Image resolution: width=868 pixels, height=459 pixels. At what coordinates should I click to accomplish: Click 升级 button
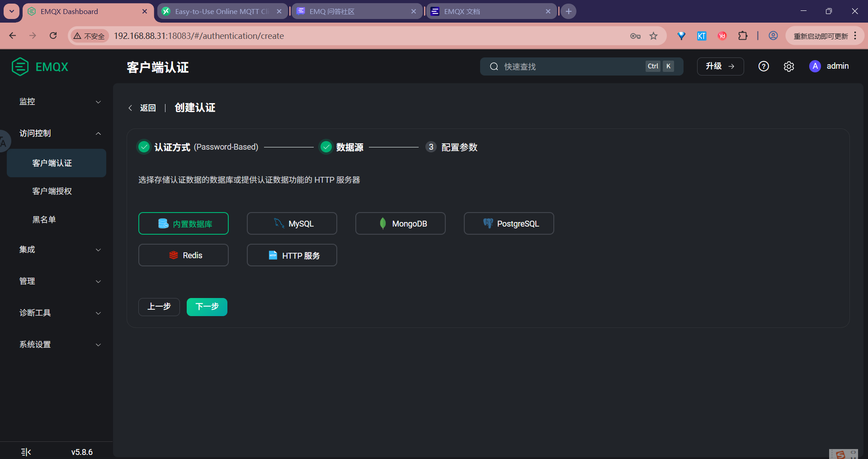(x=720, y=66)
